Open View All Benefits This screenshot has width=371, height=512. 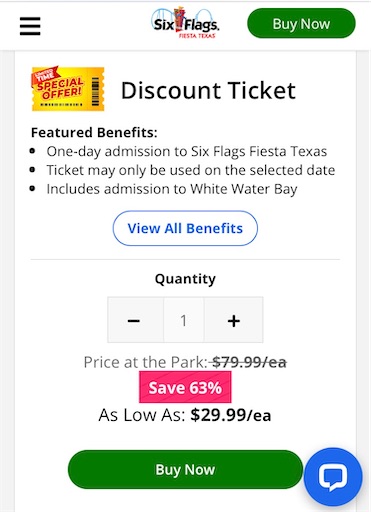pos(185,228)
